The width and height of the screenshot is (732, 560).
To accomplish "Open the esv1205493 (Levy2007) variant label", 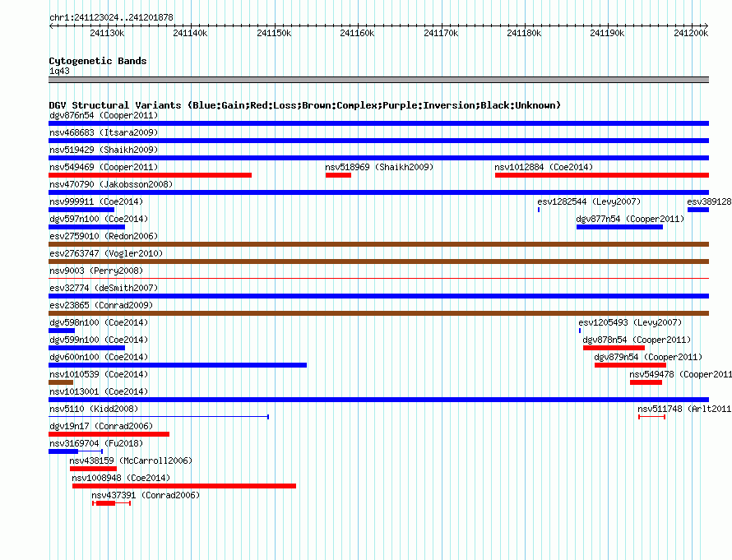I will (630, 322).
